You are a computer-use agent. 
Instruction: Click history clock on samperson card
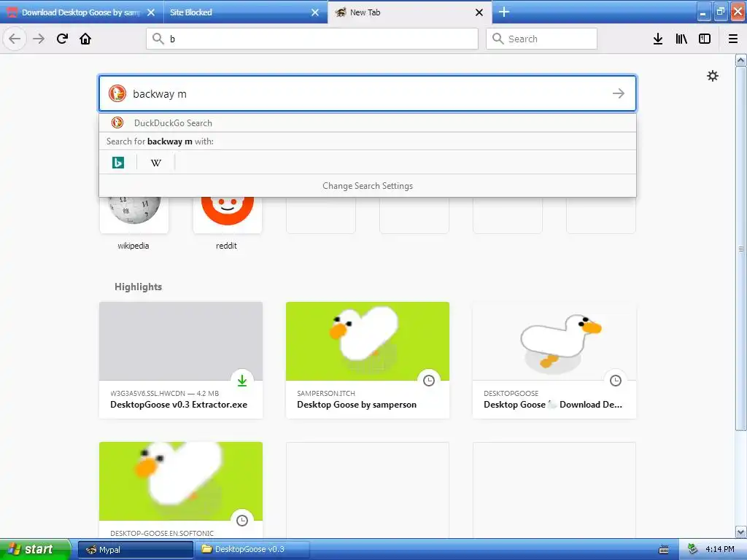click(429, 381)
